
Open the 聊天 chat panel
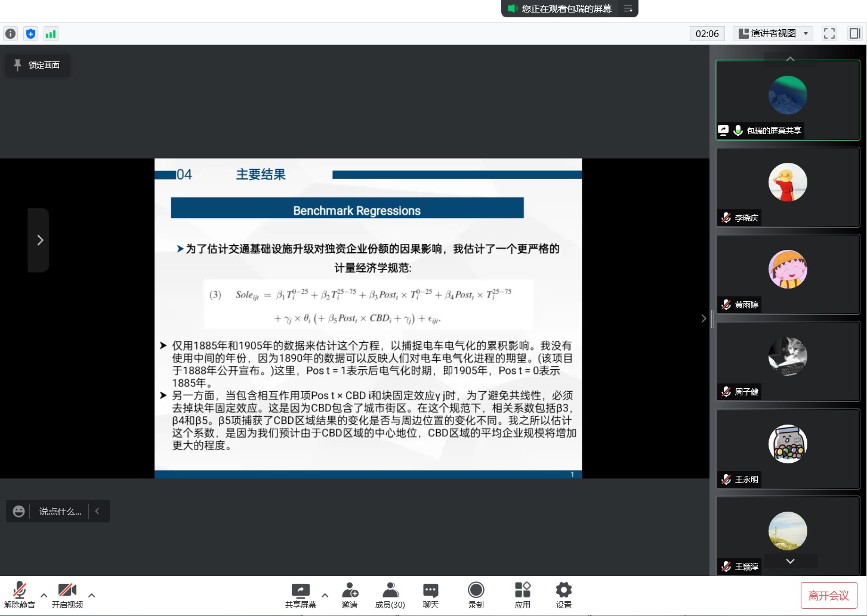[430, 595]
